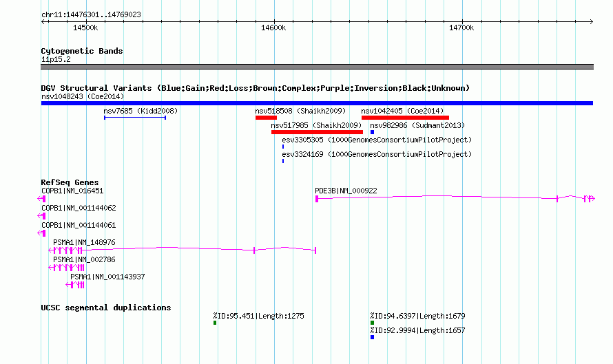Open esv3305305 (1000GenomesConsortiumPilotProject) label
Viewport: 613px width, 364px height.
click(377, 140)
